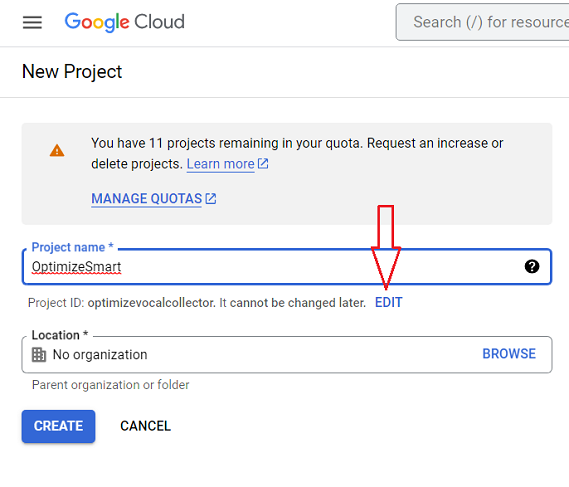Open the hamburger navigation menu
This screenshot has height=487, width=569.
tap(32, 22)
